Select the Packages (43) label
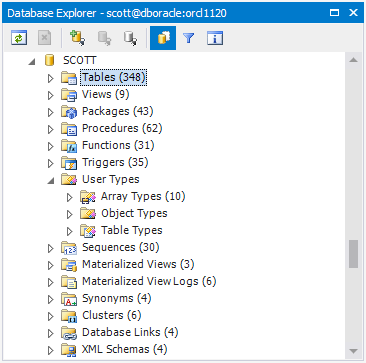The image size is (366, 363). click(118, 111)
